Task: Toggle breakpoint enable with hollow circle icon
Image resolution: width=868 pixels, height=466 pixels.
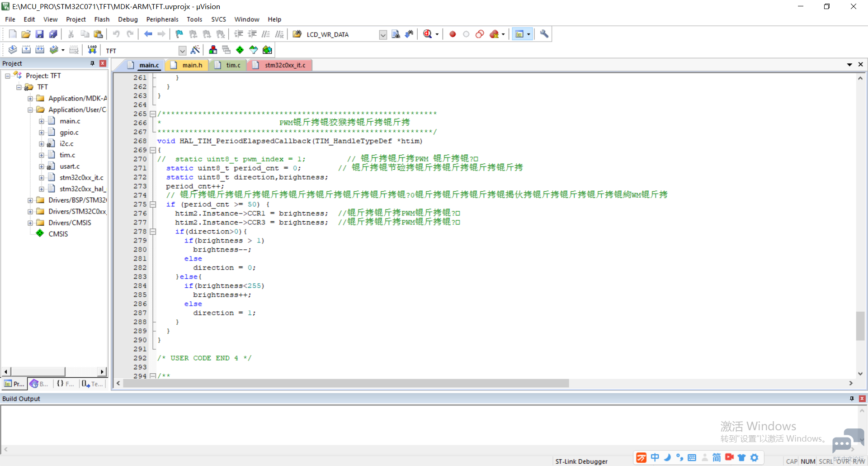Action: (x=466, y=34)
